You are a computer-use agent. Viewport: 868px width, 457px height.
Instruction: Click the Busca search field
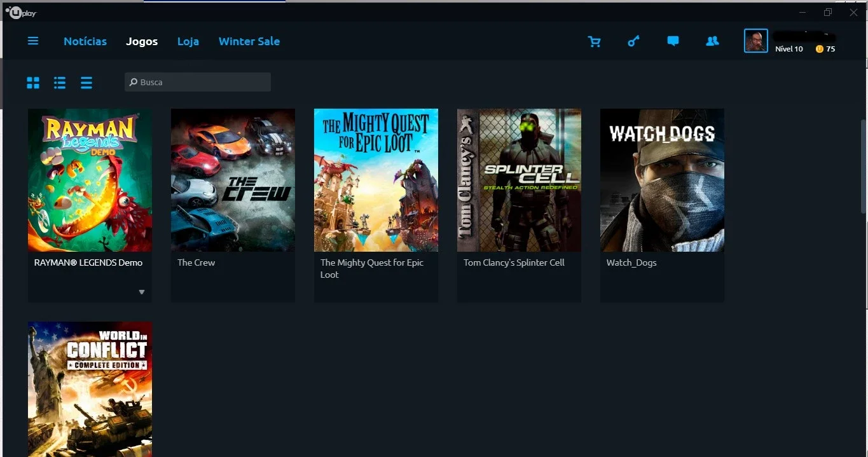pyautogui.click(x=198, y=82)
